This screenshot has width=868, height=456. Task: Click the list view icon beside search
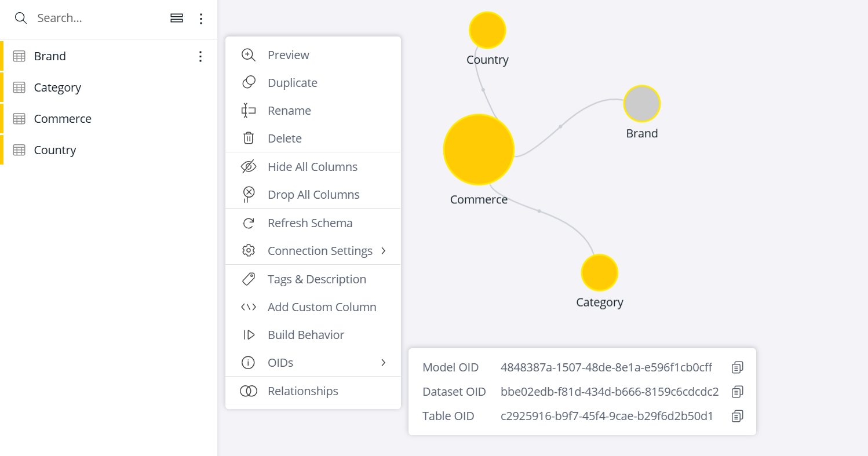tap(177, 19)
